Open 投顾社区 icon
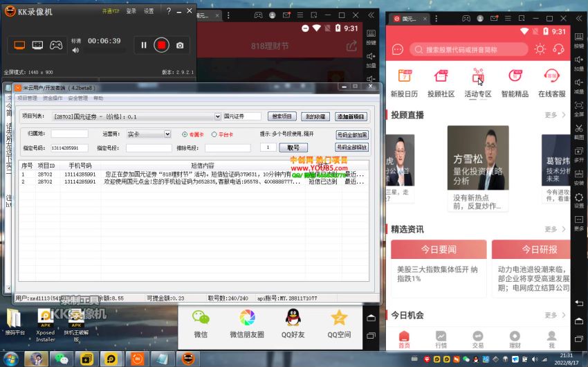This screenshot has width=588, height=367. click(441, 83)
